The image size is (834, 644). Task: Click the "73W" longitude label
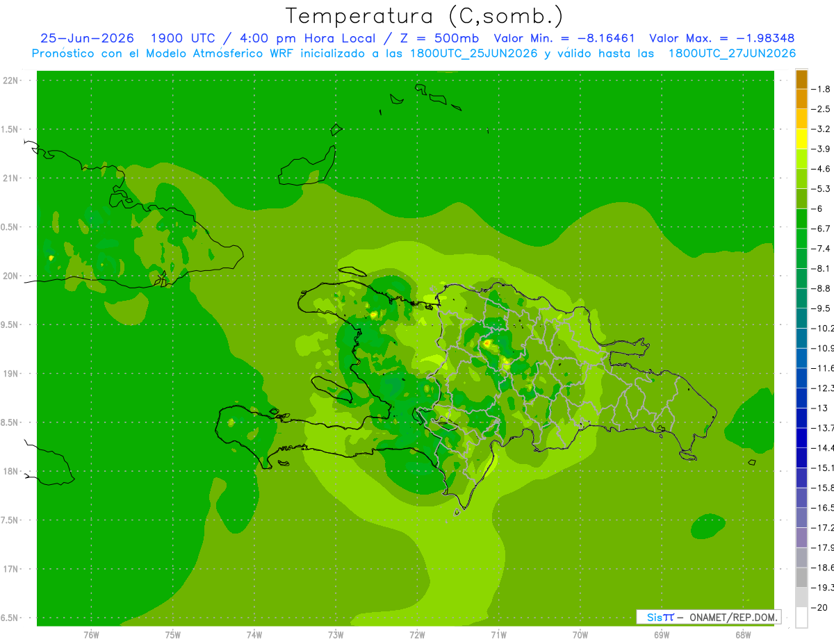point(336,634)
